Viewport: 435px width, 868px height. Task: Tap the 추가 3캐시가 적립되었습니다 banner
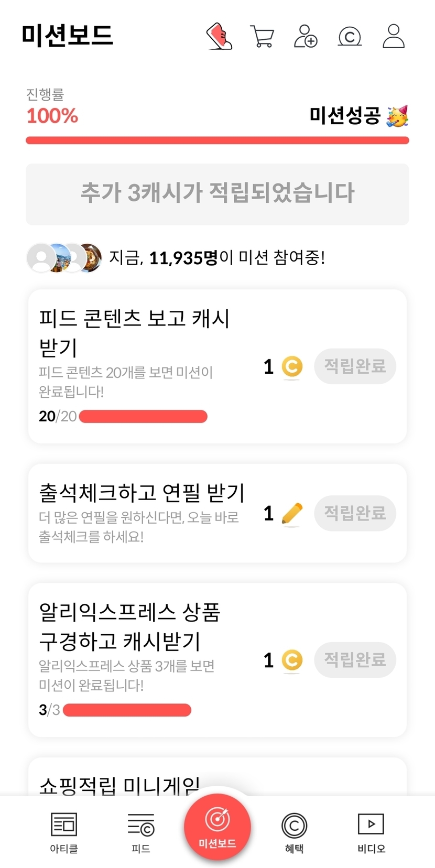[x=217, y=194]
